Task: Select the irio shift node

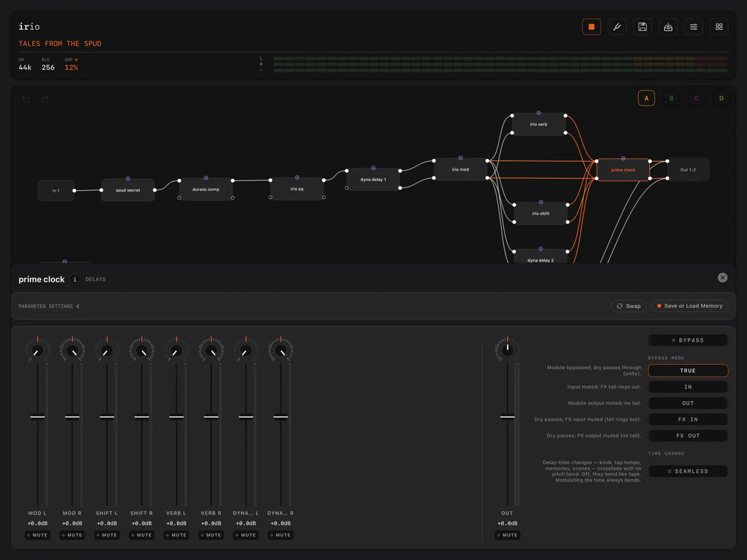Action: [541, 213]
